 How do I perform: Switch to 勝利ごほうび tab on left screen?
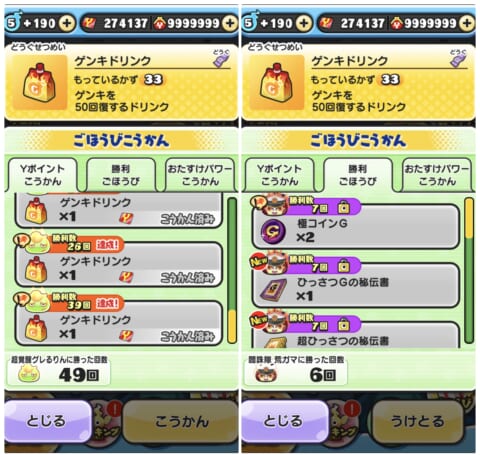tap(121, 175)
